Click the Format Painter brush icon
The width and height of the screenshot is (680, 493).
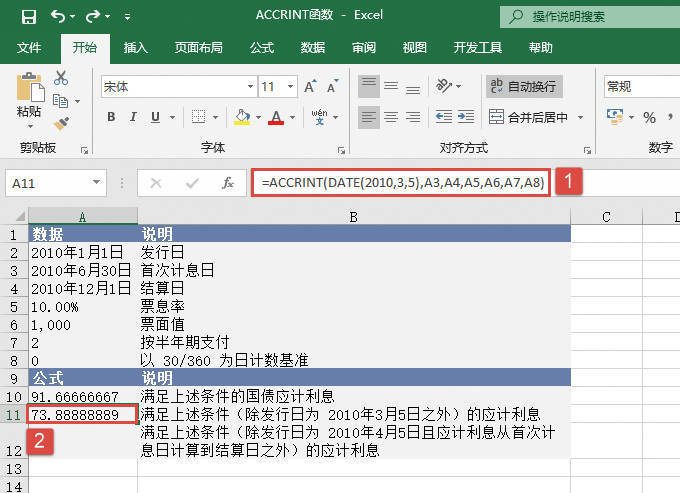pos(61,124)
